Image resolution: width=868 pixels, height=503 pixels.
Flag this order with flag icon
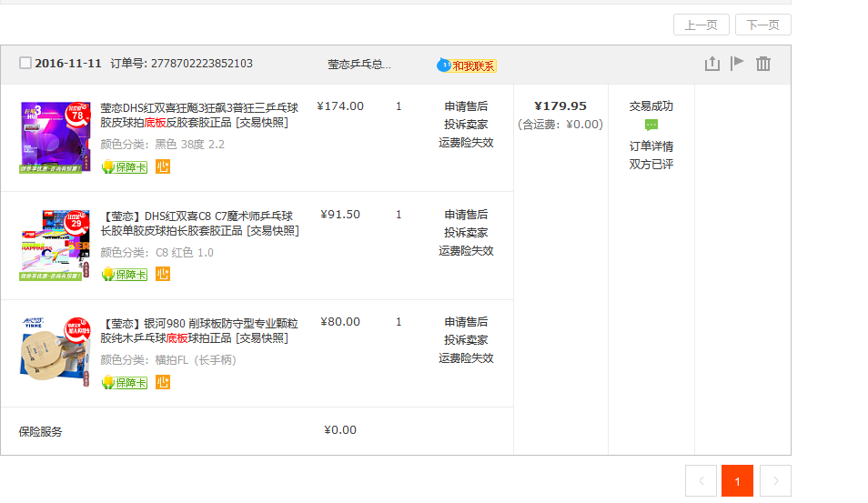(737, 64)
